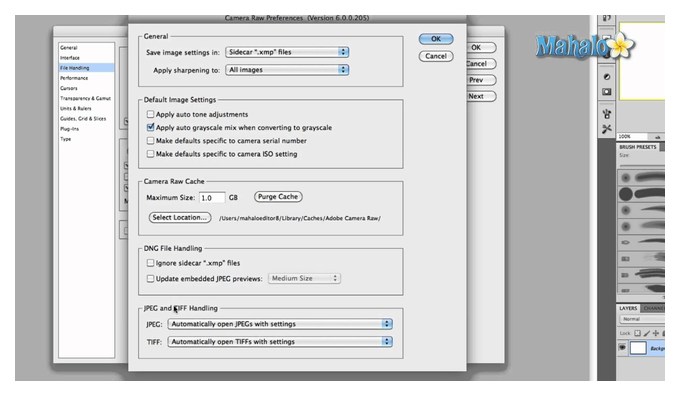Click the Camera Raw Preferences title bar
The image size is (680, 396).
pos(297,18)
